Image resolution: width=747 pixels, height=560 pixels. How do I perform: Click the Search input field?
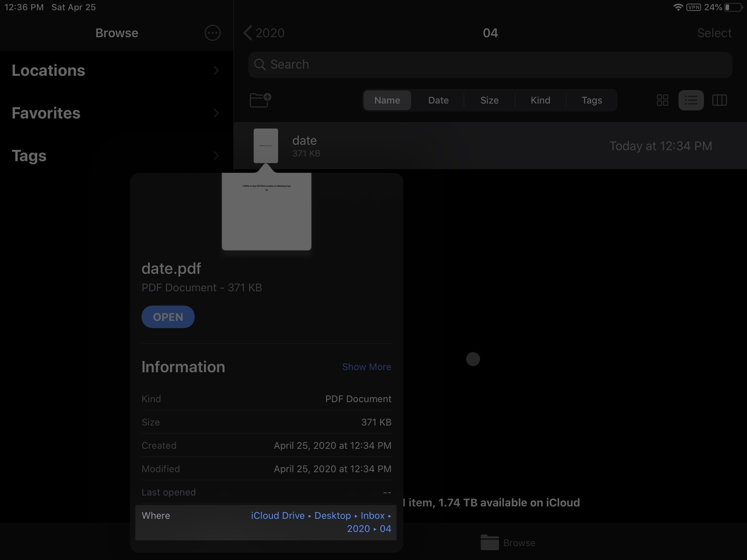click(490, 64)
